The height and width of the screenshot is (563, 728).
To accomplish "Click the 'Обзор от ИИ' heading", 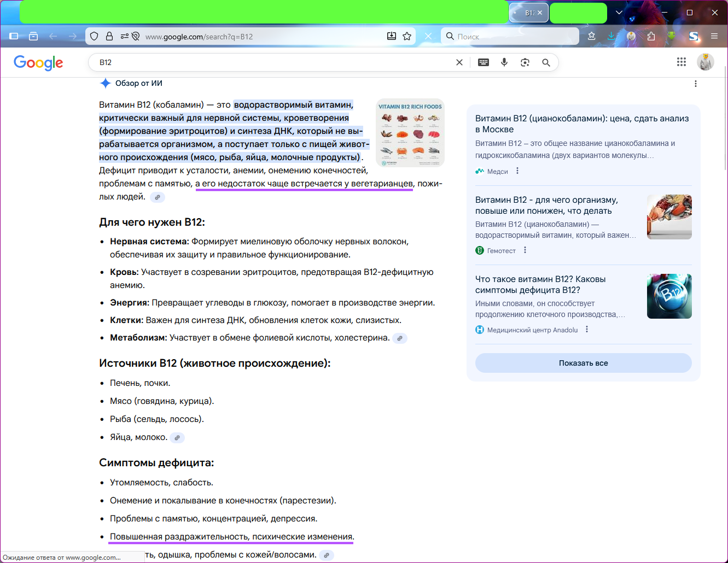I will (x=139, y=83).
